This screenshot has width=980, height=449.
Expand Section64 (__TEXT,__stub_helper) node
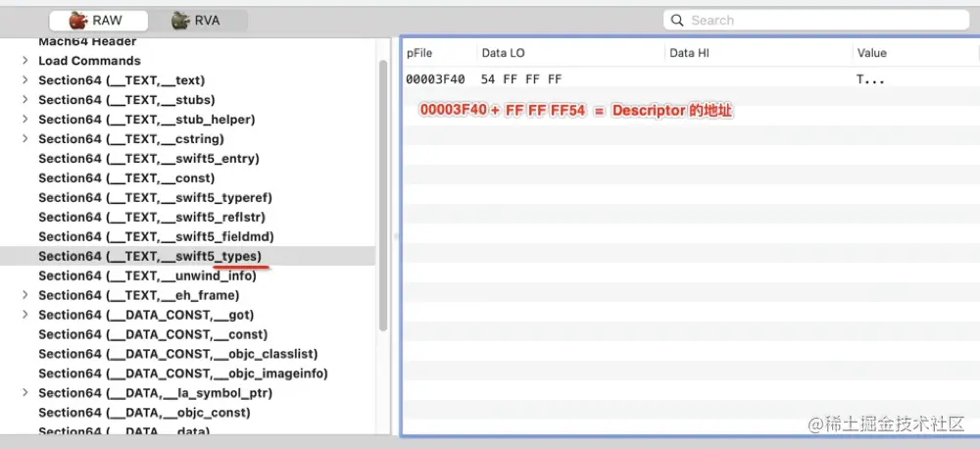[25, 119]
